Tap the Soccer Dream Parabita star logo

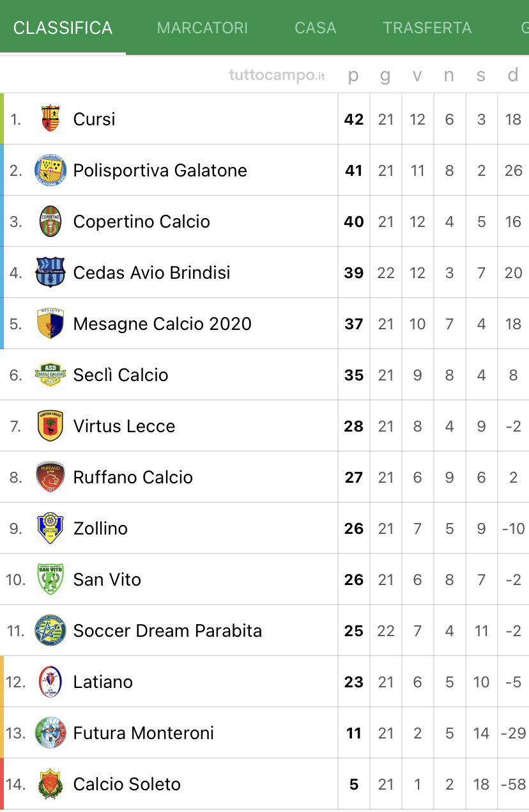click(50, 630)
